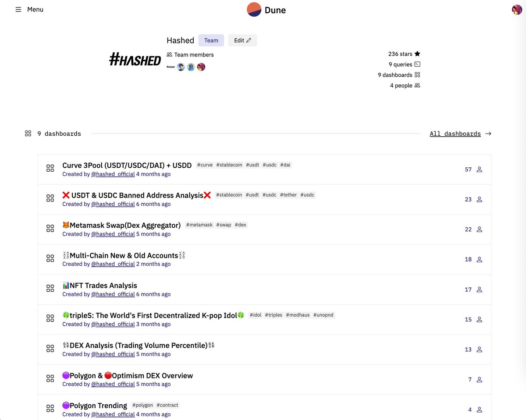Click the 236 stars text
The height and width of the screenshot is (420, 526).
click(400, 54)
